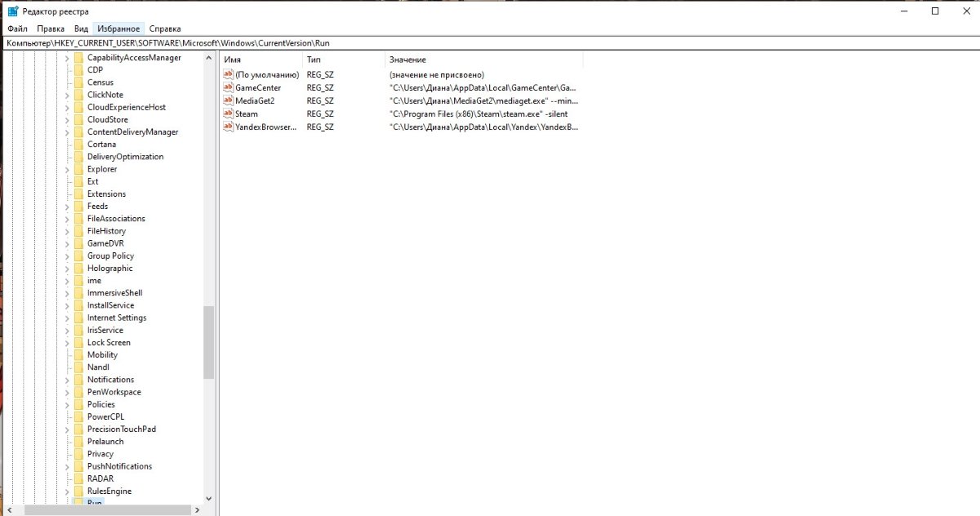Expand the Group Policy key
Image resolution: width=980 pixels, height=516 pixels.
66,256
